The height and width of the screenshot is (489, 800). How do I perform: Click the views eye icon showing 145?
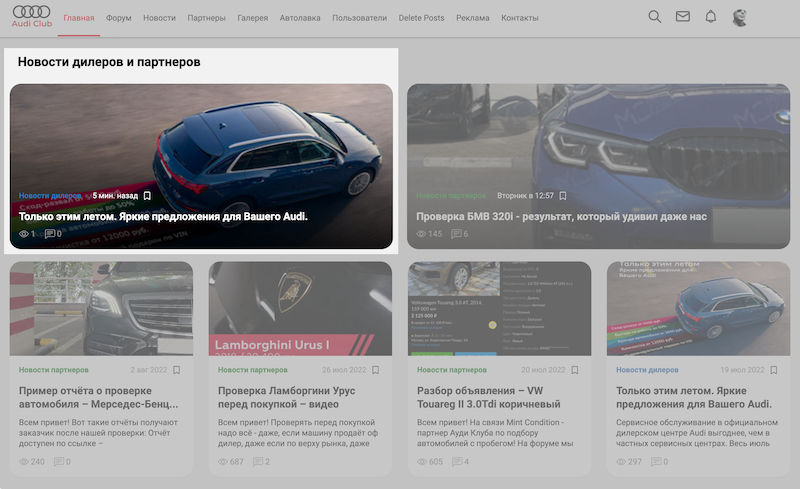[421, 234]
